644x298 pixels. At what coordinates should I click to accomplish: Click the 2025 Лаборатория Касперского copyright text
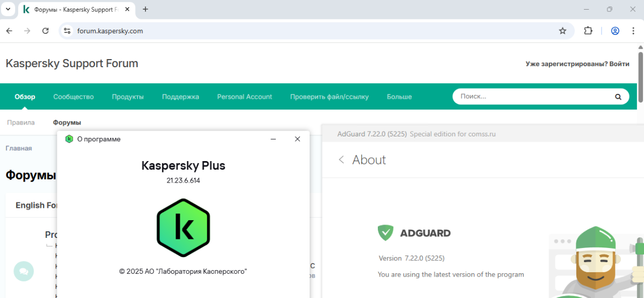(183, 271)
